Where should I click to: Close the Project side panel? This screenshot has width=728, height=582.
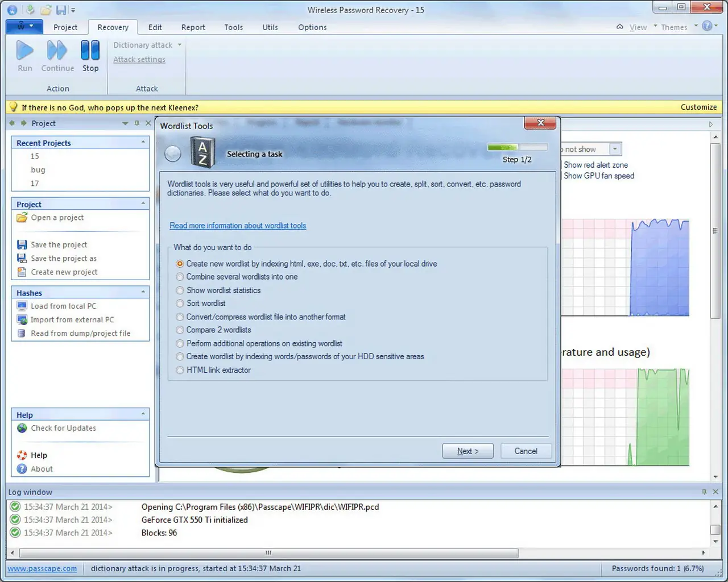point(148,123)
